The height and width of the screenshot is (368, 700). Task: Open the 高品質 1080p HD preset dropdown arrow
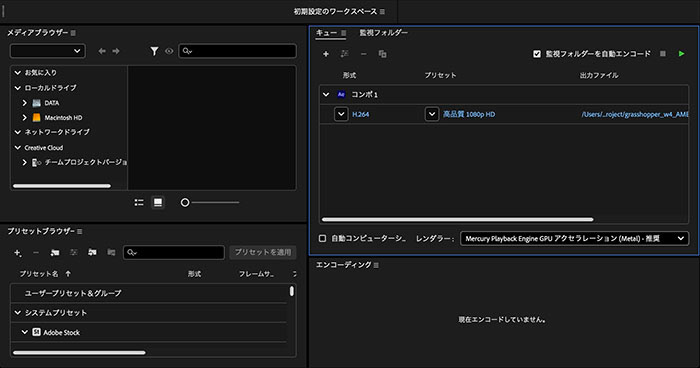432,114
